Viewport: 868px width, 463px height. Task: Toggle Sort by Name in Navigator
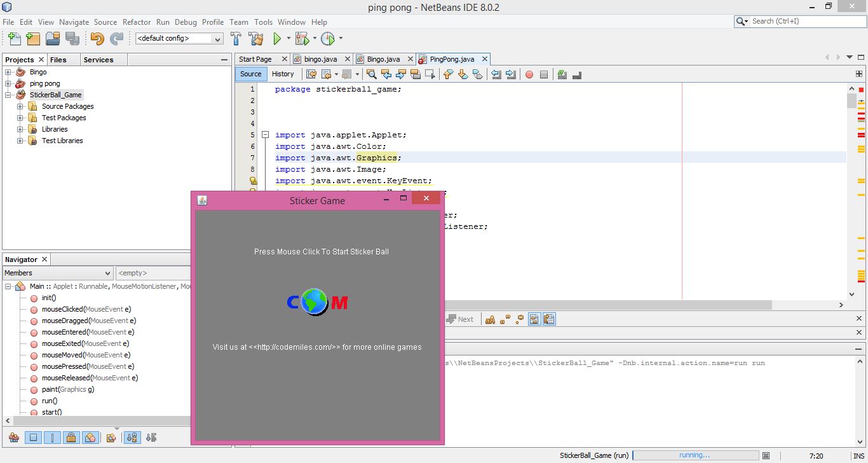(x=132, y=438)
